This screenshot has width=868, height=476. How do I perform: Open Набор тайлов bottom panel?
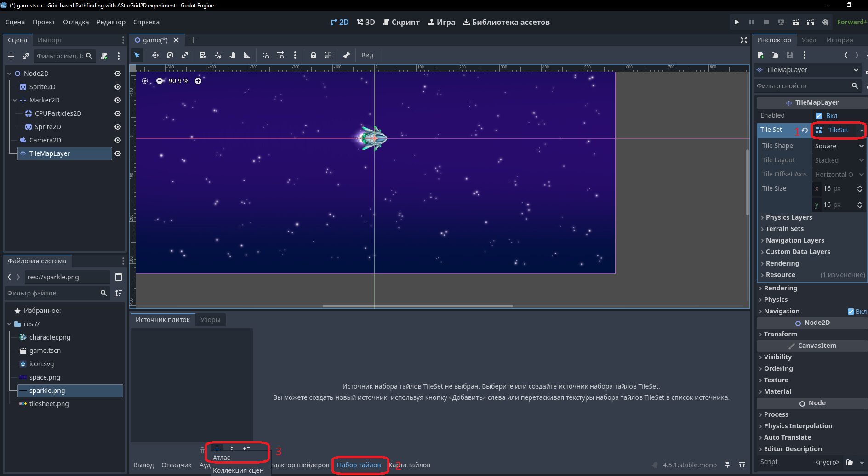click(x=359, y=465)
